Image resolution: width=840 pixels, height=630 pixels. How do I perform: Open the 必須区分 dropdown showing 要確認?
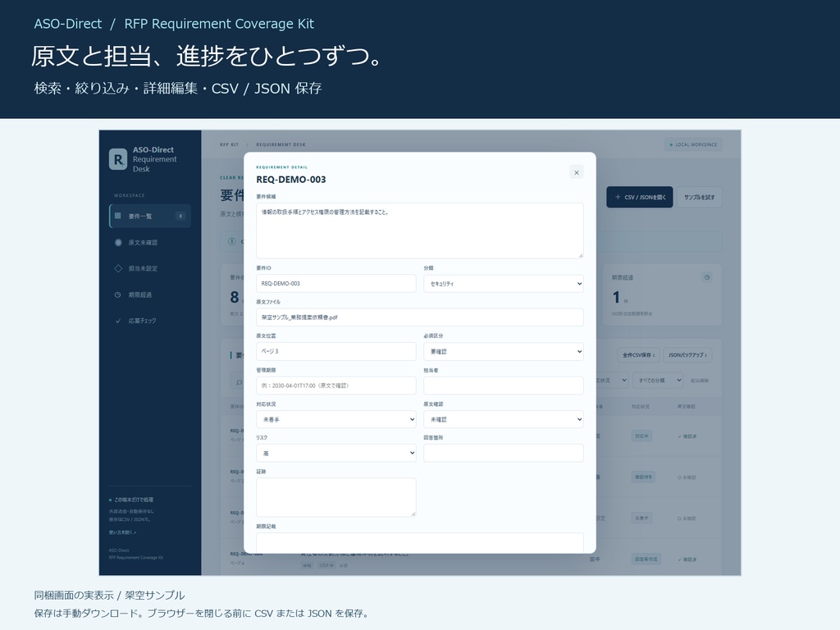pyautogui.click(x=503, y=351)
